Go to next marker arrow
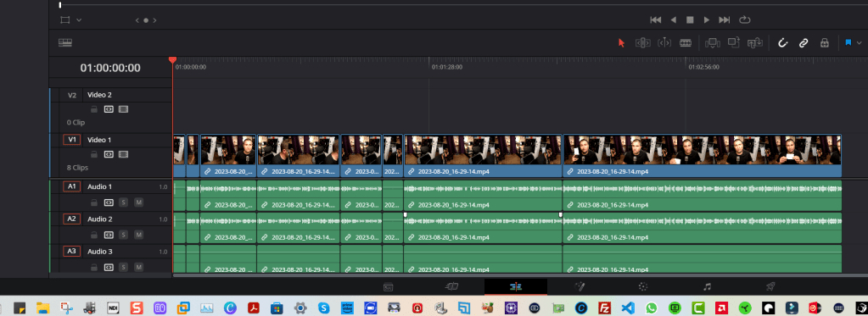Viewport: 868px width, 316px height. (155, 20)
